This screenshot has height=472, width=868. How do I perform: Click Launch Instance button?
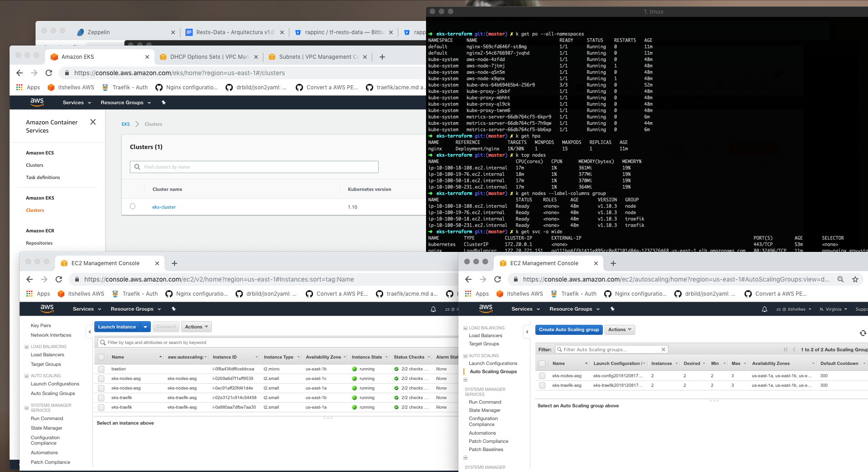point(117,327)
